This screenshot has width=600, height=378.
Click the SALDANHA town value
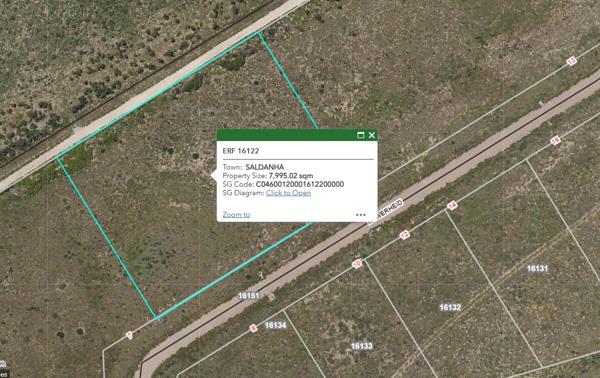pyautogui.click(x=264, y=167)
